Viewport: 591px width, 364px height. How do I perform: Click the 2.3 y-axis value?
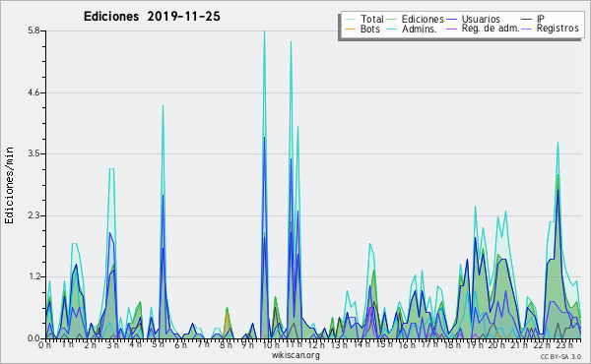click(x=33, y=215)
